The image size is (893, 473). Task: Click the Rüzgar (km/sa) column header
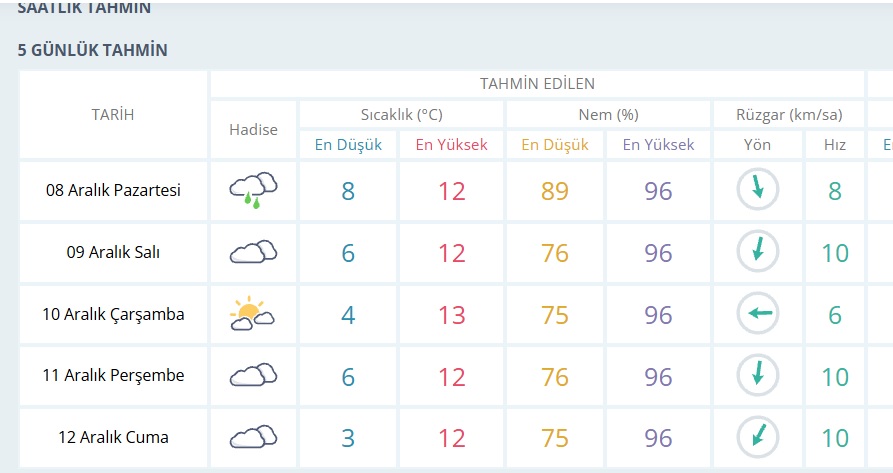[x=786, y=114]
